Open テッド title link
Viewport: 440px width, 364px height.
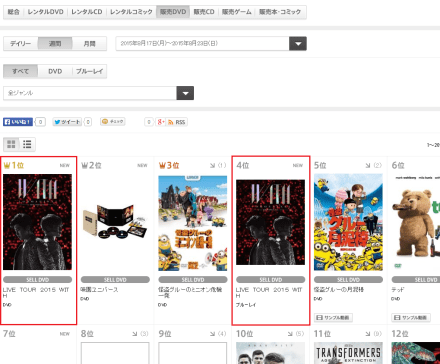tap(398, 290)
